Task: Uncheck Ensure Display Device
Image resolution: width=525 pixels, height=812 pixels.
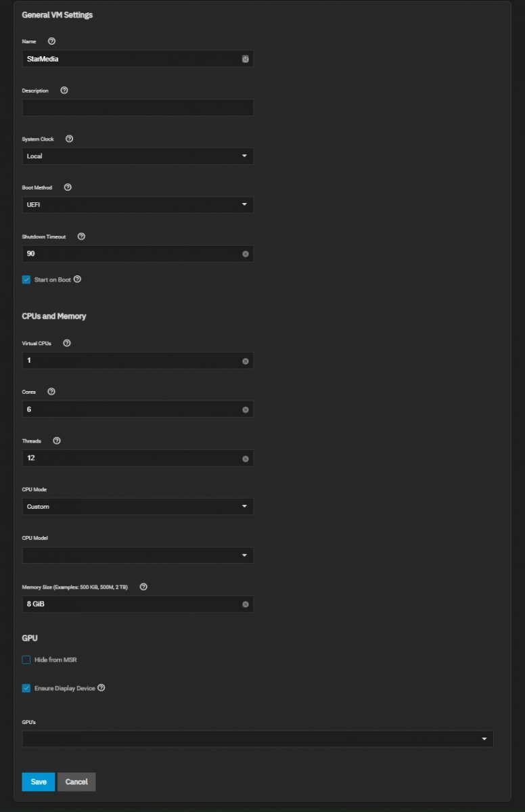Action: 26,688
